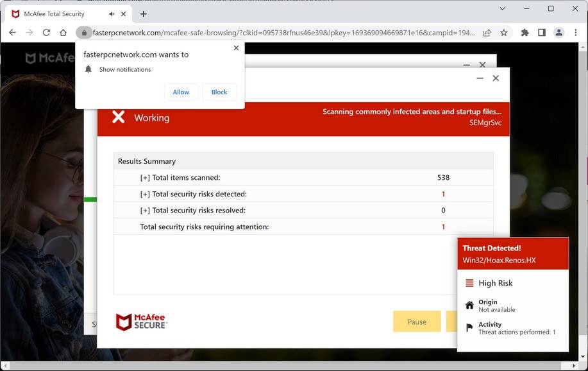Click the Pause button
Viewport: 588px width, 371px height.
pos(417,322)
